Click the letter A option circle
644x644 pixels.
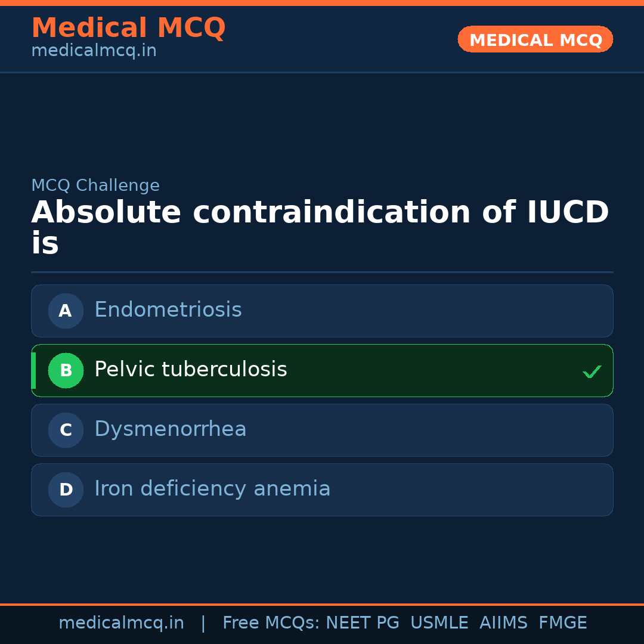pos(66,311)
